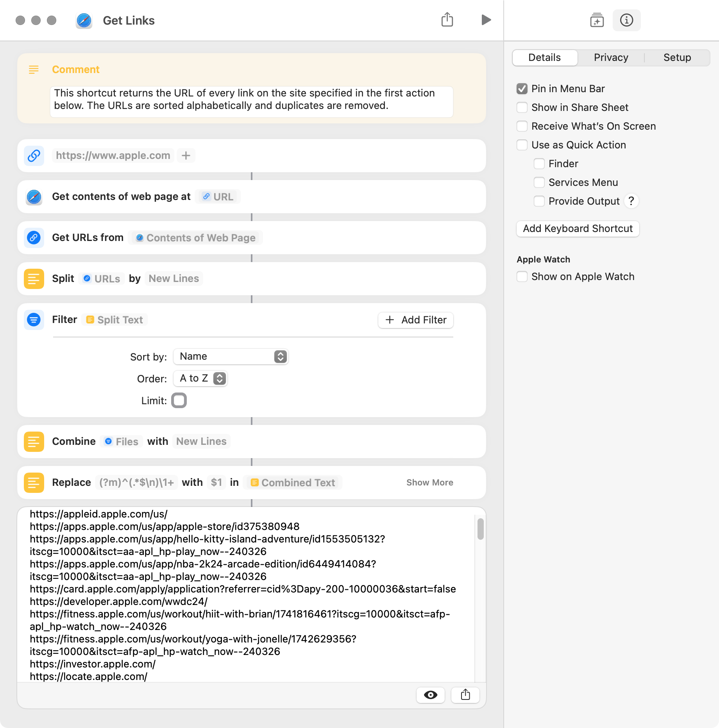Viewport: 719px width, 728px height.
Task: Select the Split Text variable in Filter
Action: pyautogui.click(x=115, y=319)
